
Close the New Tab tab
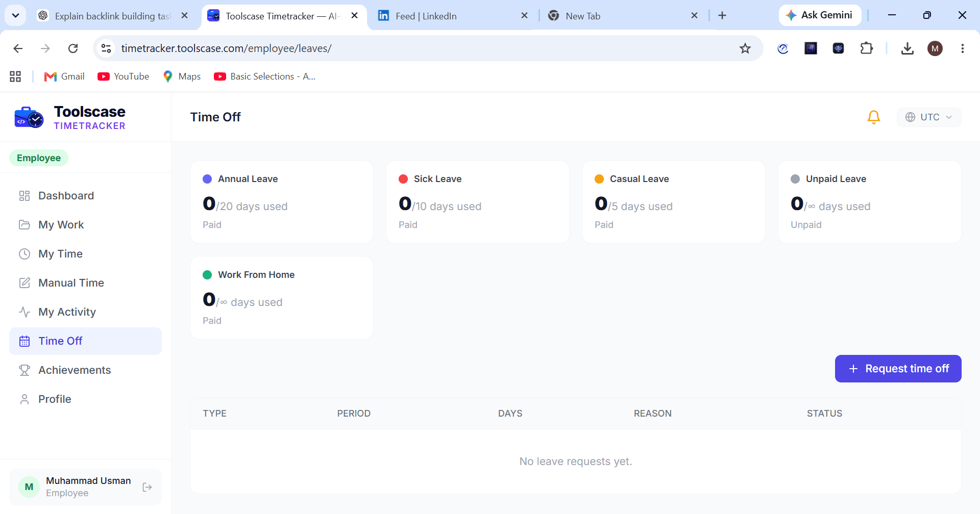click(x=694, y=16)
